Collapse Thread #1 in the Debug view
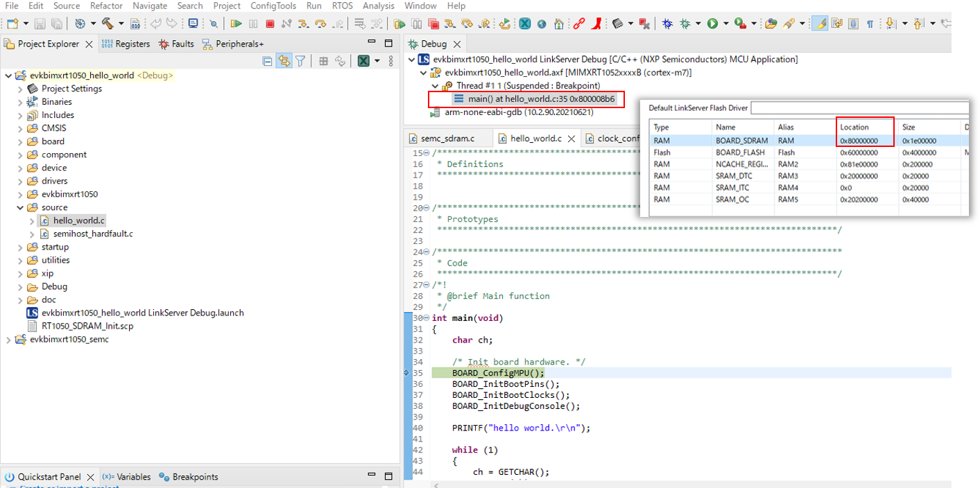This screenshot has height=488, width=980. pyautogui.click(x=435, y=86)
